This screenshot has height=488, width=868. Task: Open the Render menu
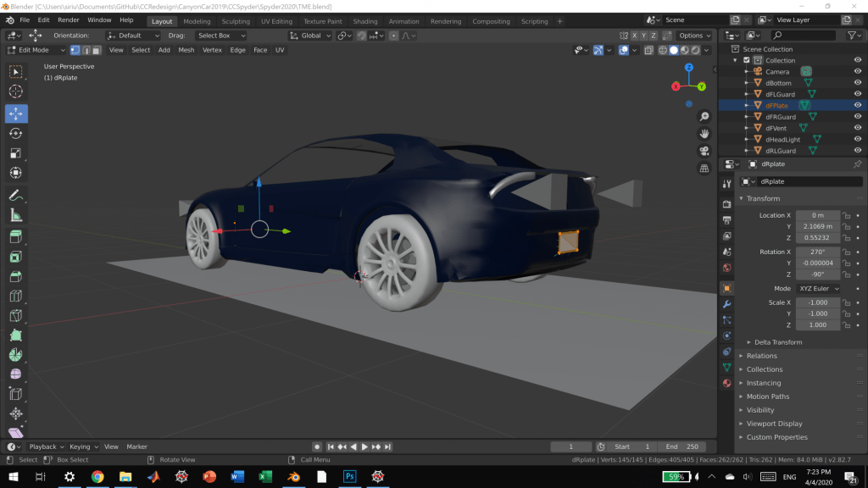coord(68,19)
